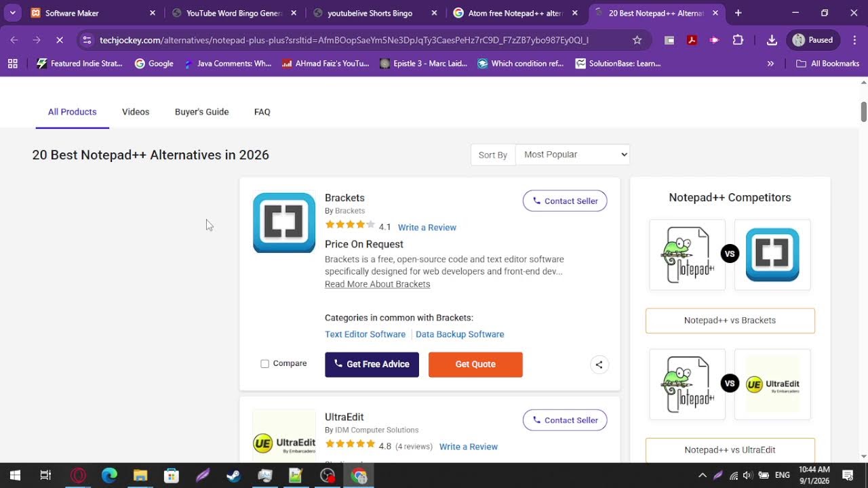The image size is (868, 488).
Task: Open the Adobe Acrobat extension icon
Action: (692, 40)
